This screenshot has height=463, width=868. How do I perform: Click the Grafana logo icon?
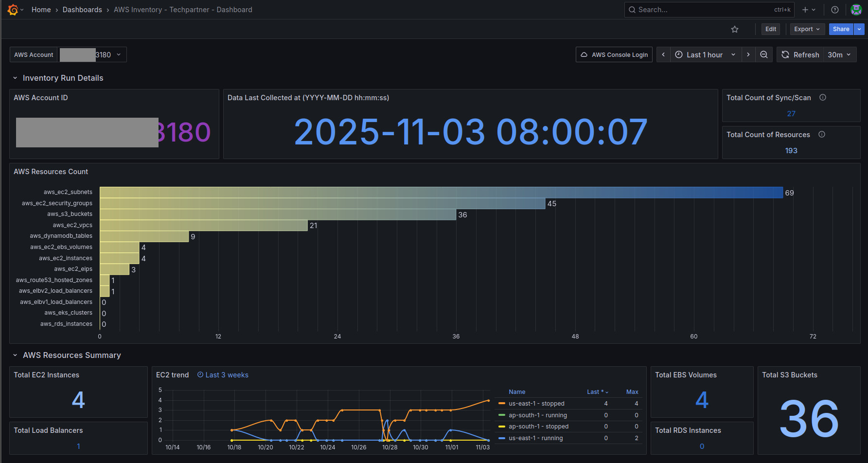tap(13, 10)
